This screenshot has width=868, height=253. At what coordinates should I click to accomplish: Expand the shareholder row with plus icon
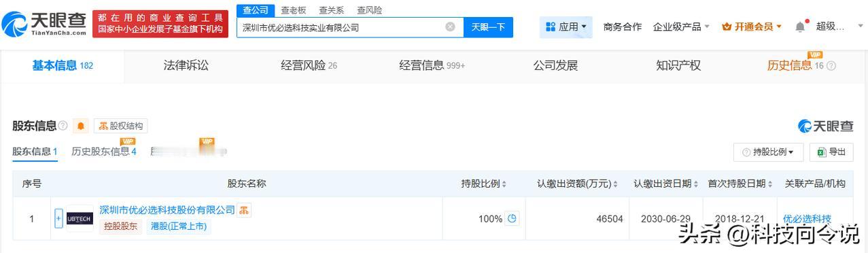58,218
